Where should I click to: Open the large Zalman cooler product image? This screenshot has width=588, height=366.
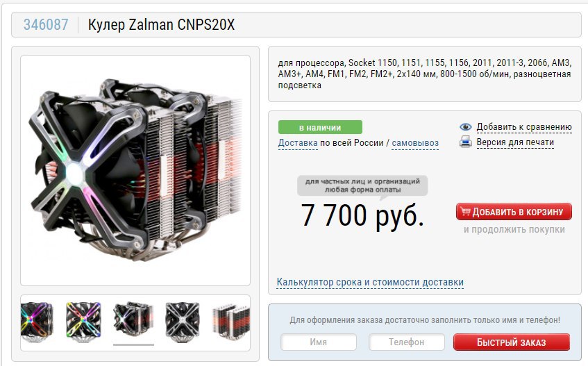(x=135, y=171)
